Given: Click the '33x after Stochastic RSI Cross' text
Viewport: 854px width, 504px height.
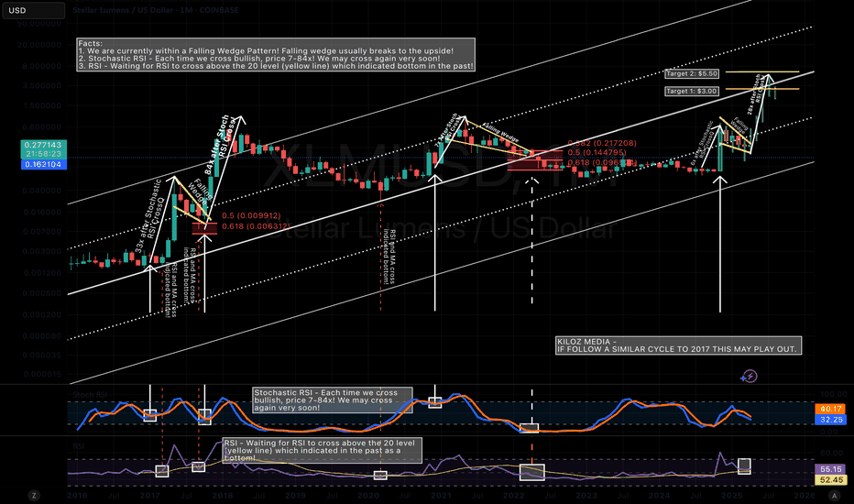Looking at the screenshot, I should coord(149,215).
